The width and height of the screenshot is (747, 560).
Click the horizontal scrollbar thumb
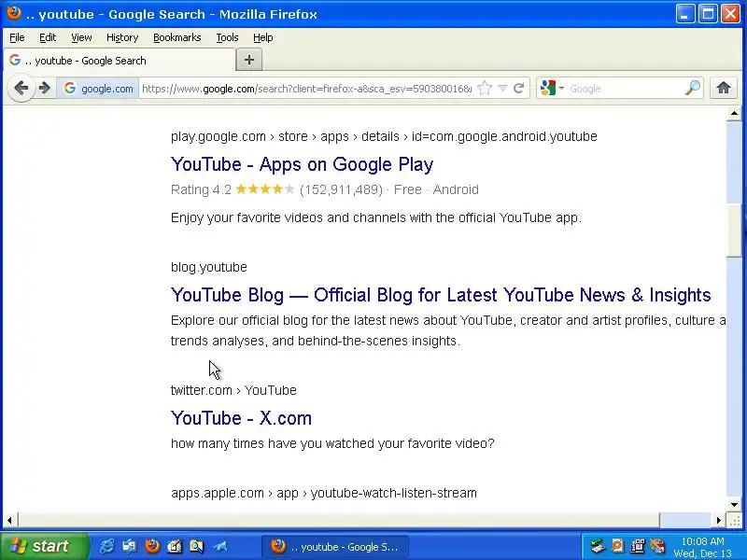[338, 520]
